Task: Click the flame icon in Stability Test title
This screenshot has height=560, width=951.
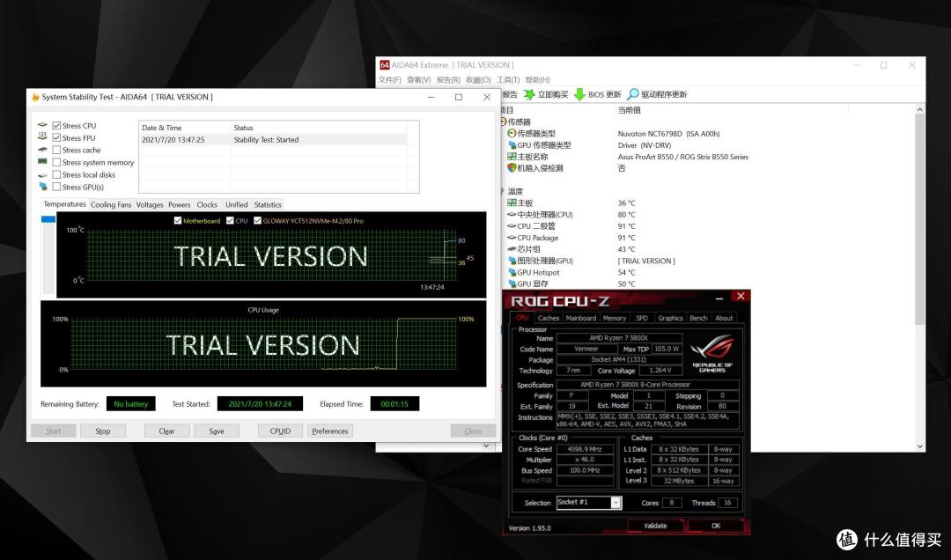Action: point(35,97)
